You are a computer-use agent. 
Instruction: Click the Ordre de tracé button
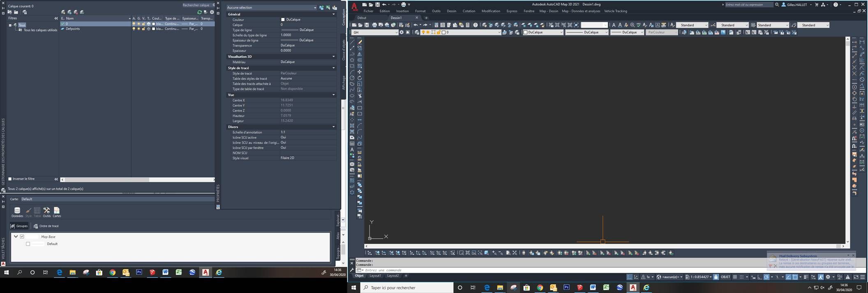click(46, 226)
